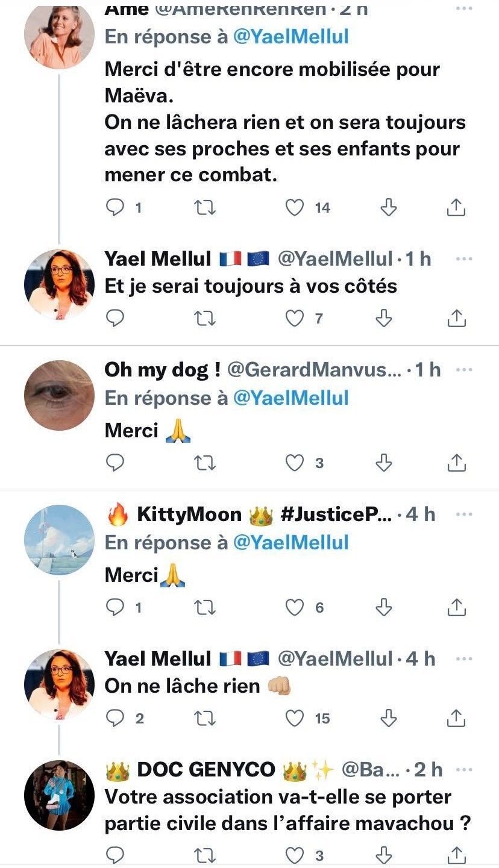View DOC GENYCO's profile avatar
499x868 pixels.
(x=59, y=796)
